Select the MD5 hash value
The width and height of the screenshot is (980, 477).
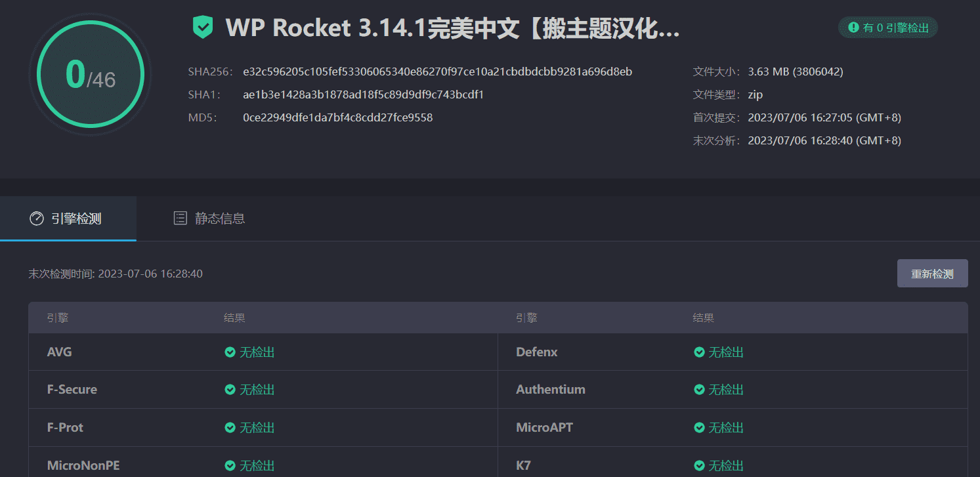tap(338, 117)
